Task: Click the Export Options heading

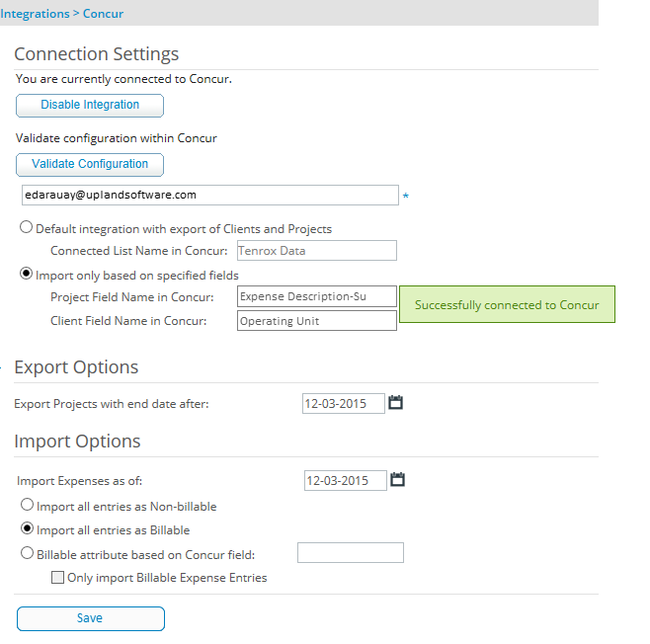Action: (76, 367)
